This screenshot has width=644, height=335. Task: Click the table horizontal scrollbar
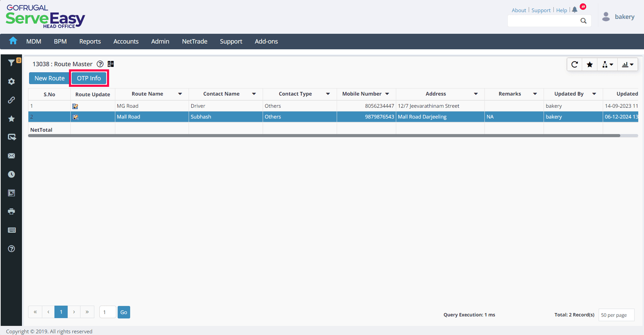tap(324, 136)
